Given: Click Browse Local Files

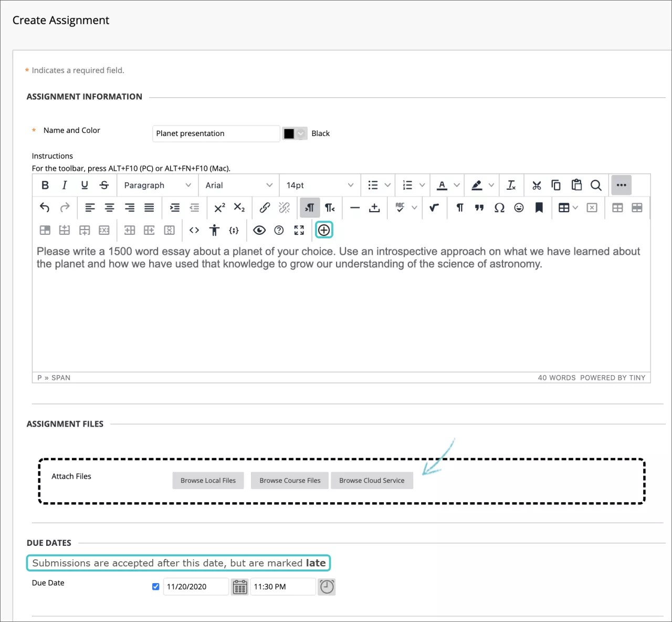Looking at the screenshot, I should click(x=208, y=480).
